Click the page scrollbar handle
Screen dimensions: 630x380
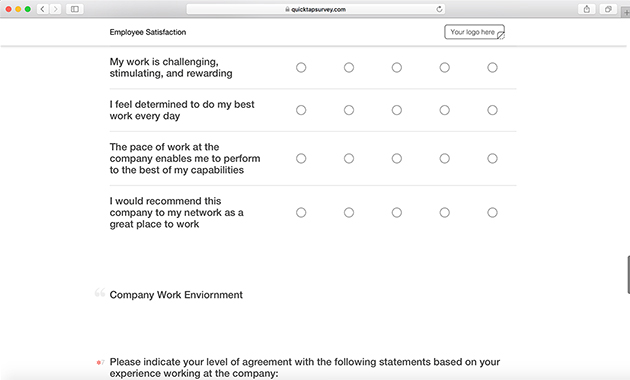[x=628, y=274]
